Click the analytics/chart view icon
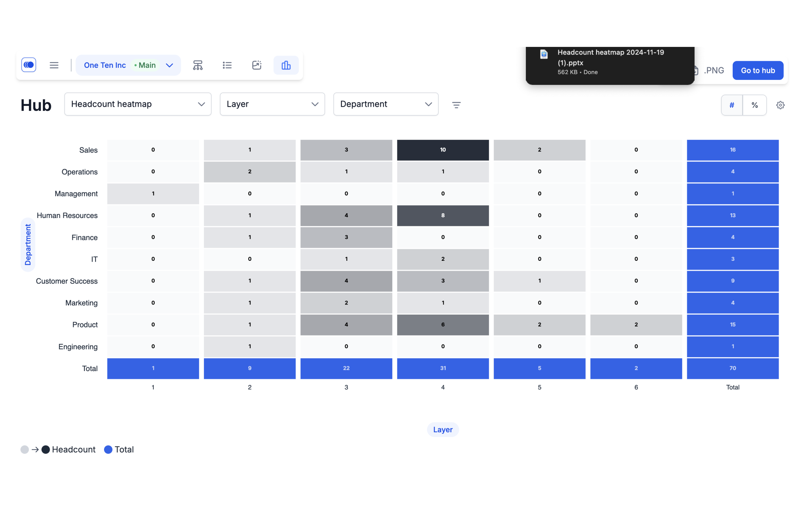Screen dimensions: 812x507 (x=286, y=65)
